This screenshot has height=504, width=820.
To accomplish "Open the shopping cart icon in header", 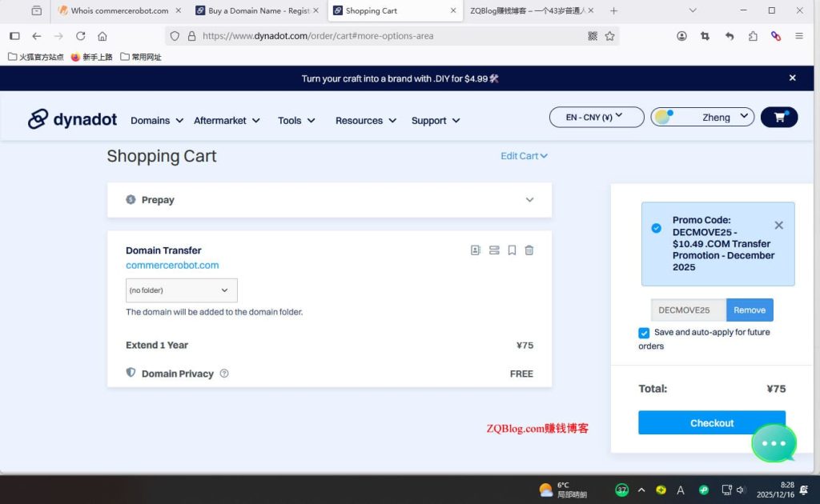I will click(779, 117).
